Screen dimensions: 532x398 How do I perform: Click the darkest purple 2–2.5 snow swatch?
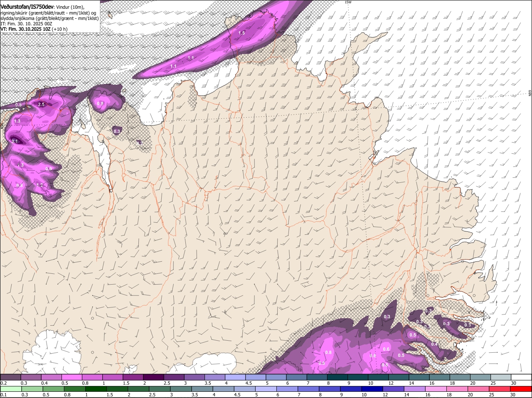click(x=153, y=377)
